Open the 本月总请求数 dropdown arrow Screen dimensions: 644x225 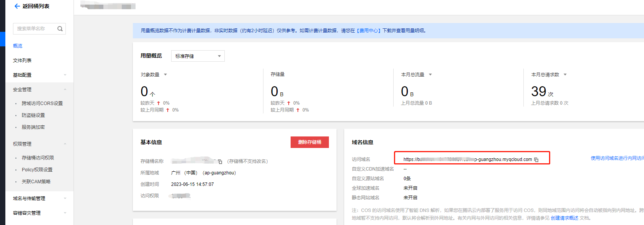tap(565, 75)
